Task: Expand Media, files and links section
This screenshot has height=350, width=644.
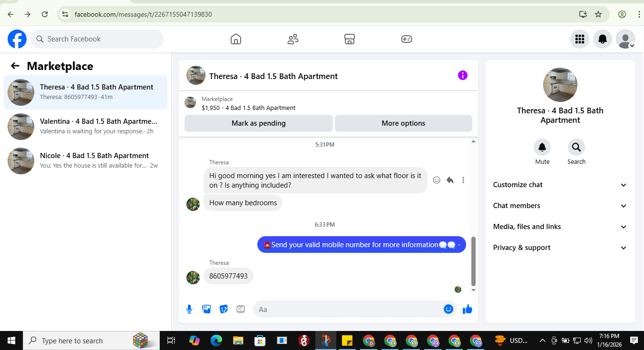Action: click(x=560, y=227)
